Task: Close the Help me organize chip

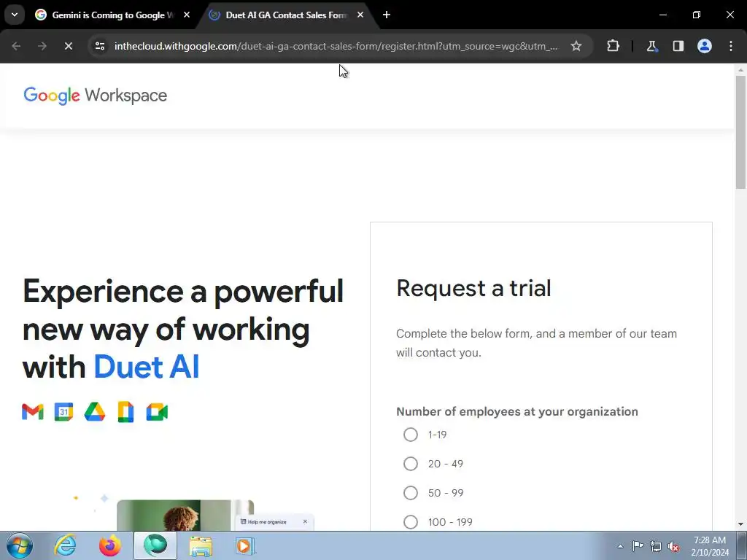Action: (305, 522)
